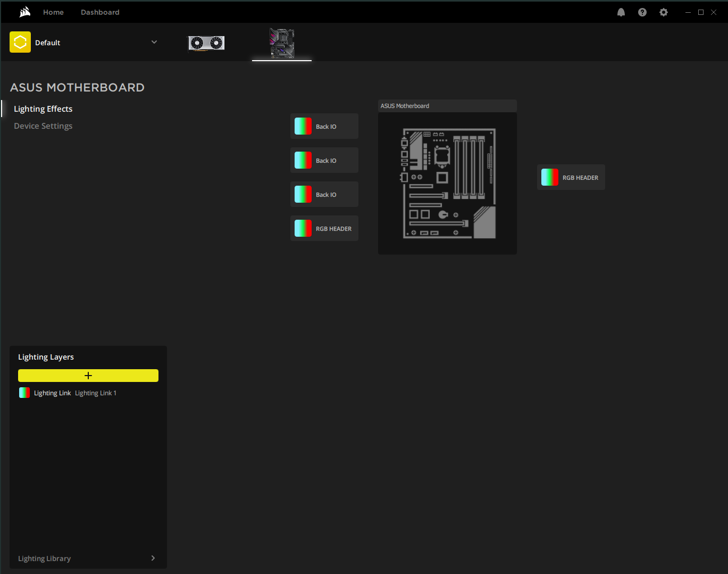
Task: Click the Lighting Link layer color swatch
Action: click(x=24, y=393)
